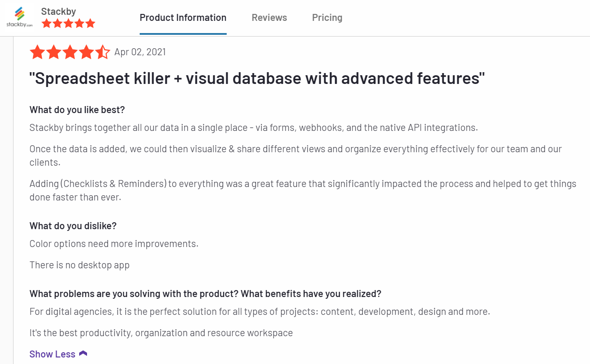Switch to the Reviews tab
Viewport: 590px width, 364px height.
coord(269,18)
